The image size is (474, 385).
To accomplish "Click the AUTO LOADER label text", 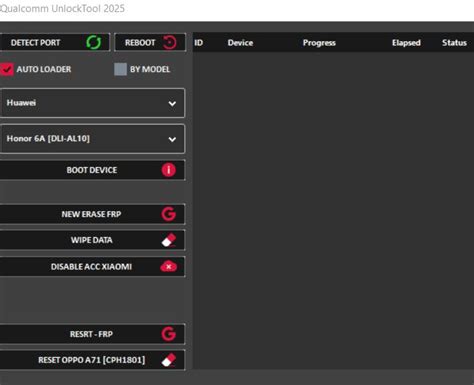I will (44, 69).
